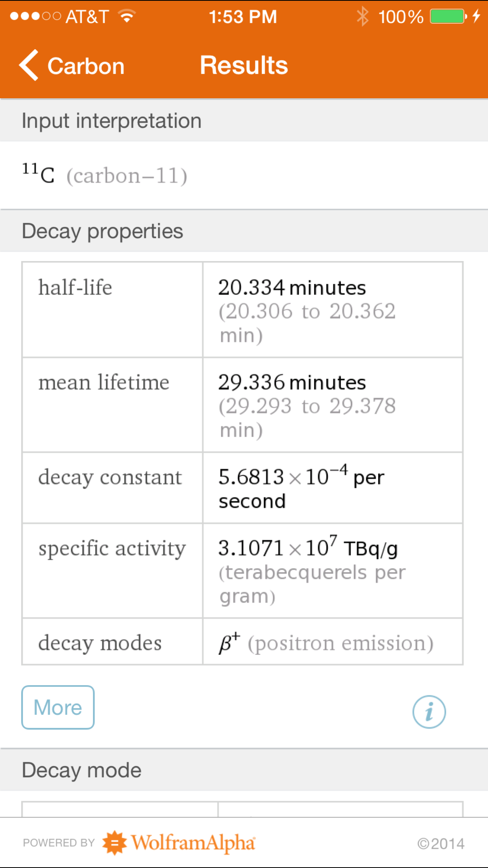Tap the Bluetooth status icon
Viewport: 488px width, 868px height.
click(362, 17)
